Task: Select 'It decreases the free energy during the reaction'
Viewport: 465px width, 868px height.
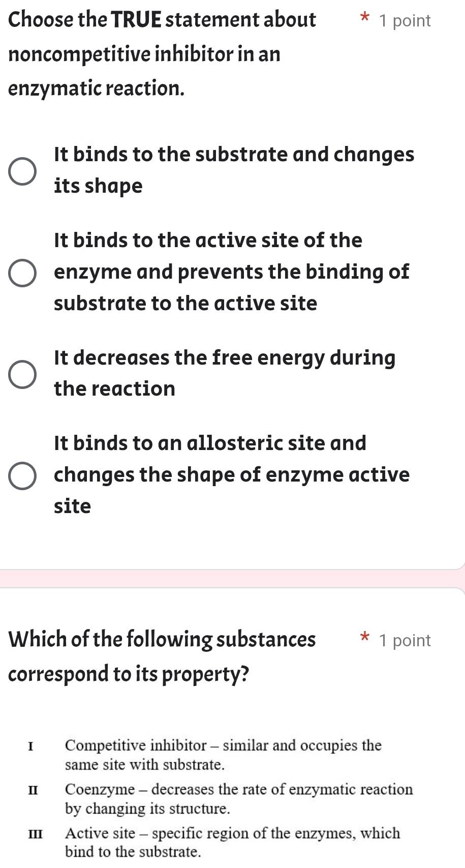Action: 23,374
